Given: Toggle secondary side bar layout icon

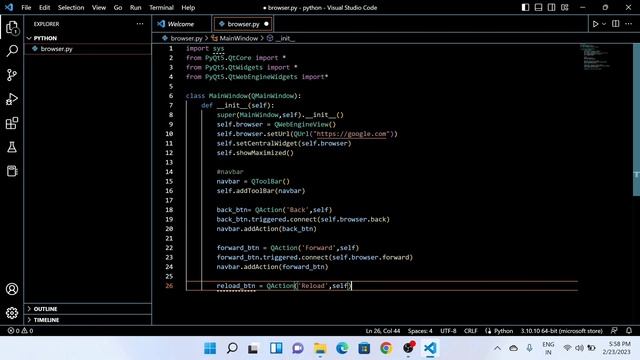Looking at the screenshot, I should click(x=551, y=7).
